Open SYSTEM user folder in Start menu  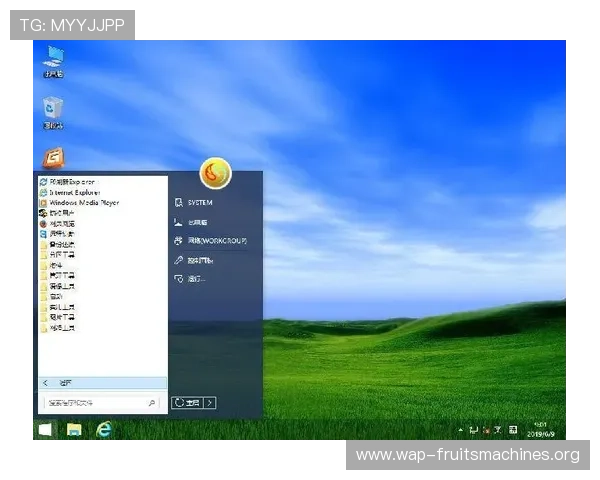click(x=199, y=202)
